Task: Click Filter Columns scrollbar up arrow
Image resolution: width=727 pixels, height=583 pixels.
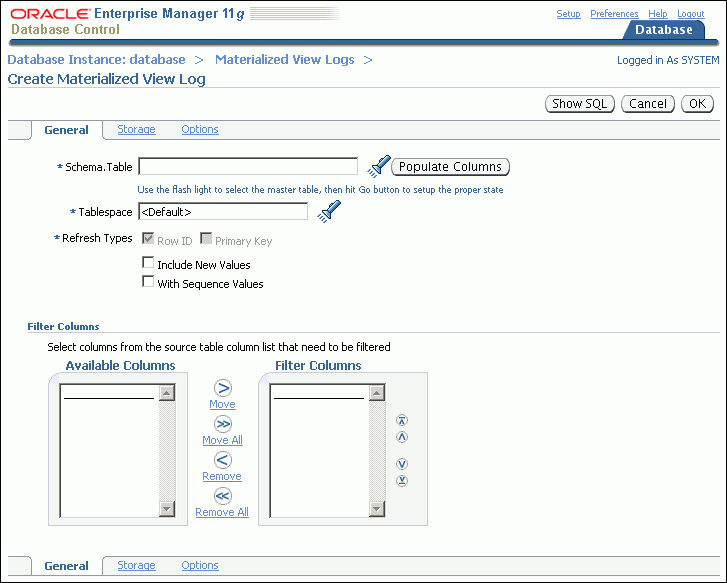Action: (x=377, y=393)
